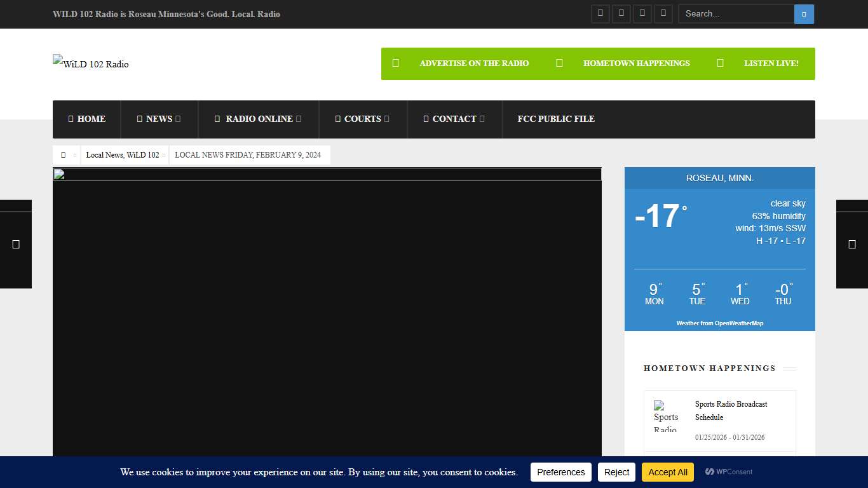The height and width of the screenshot is (488, 868).
Task: Click the icon beside Listen Live!
Action: click(x=720, y=63)
